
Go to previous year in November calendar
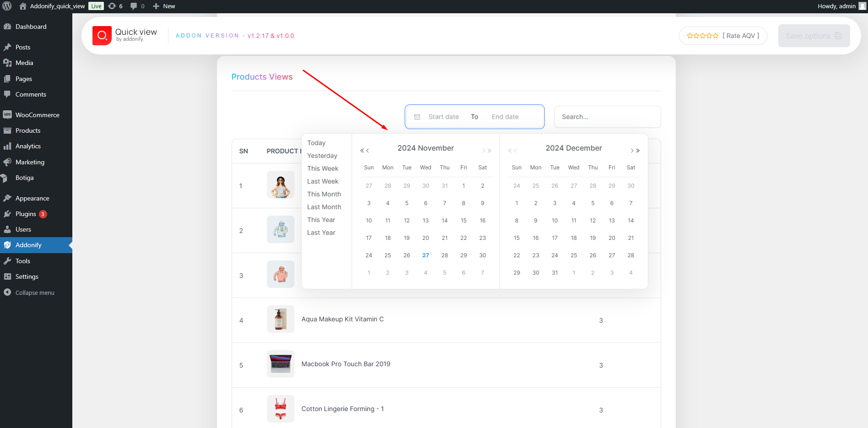pos(362,151)
